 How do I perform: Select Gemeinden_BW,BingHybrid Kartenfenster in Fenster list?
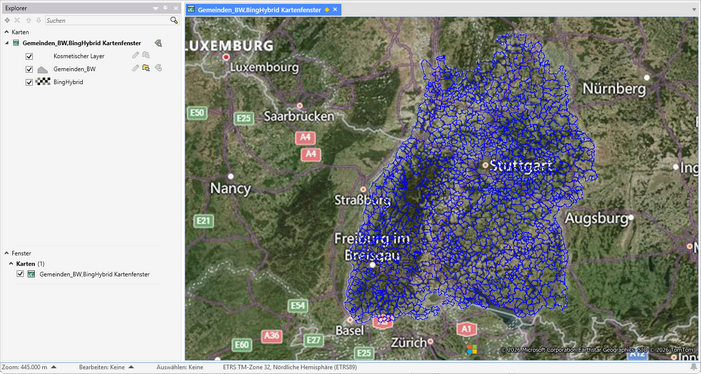[x=94, y=274]
